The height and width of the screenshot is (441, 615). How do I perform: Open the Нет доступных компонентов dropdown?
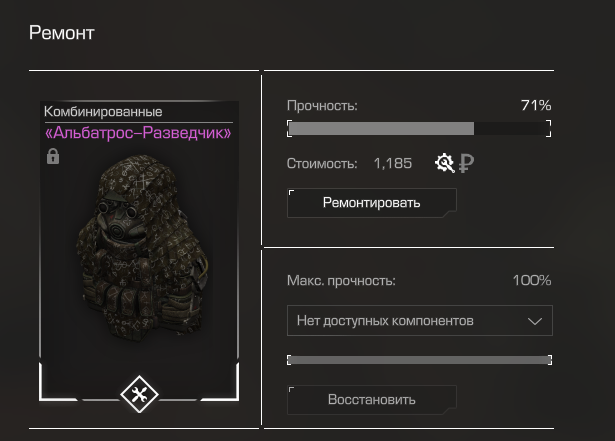(420, 321)
